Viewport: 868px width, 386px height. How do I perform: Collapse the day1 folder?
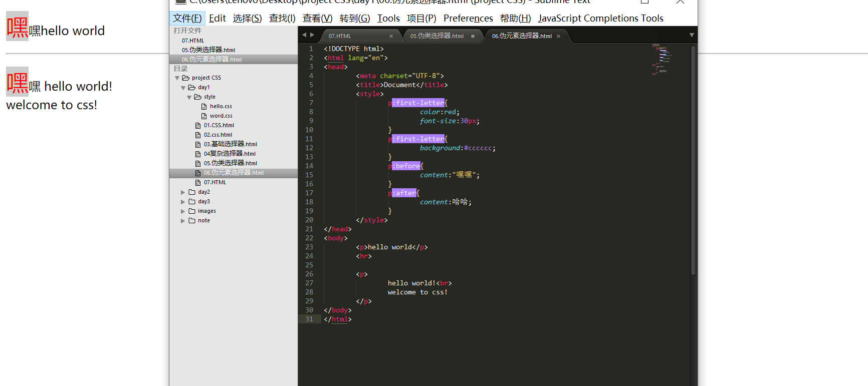[x=183, y=88]
